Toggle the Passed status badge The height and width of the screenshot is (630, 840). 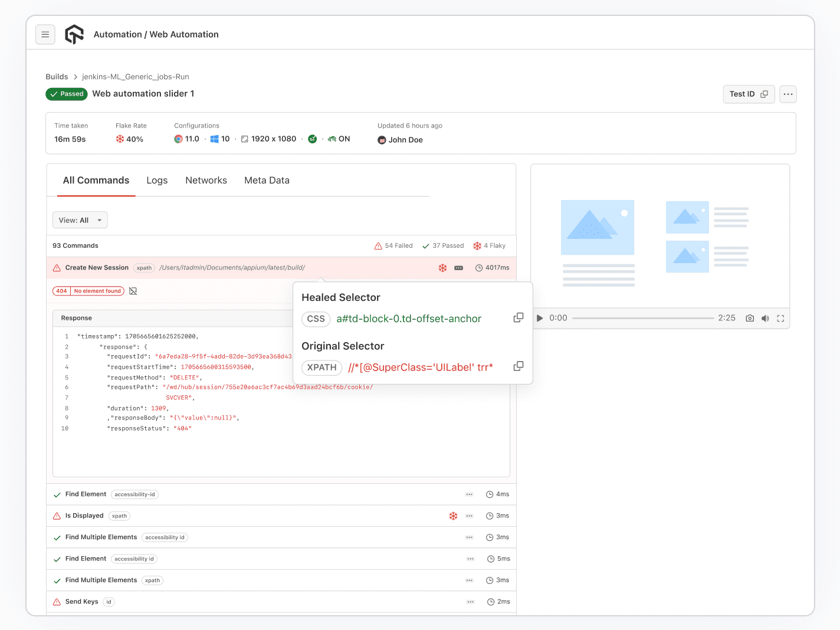66,94
